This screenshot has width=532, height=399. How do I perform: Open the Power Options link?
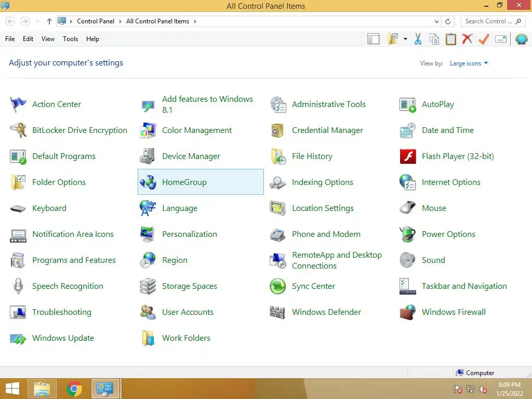coord(448,234)
